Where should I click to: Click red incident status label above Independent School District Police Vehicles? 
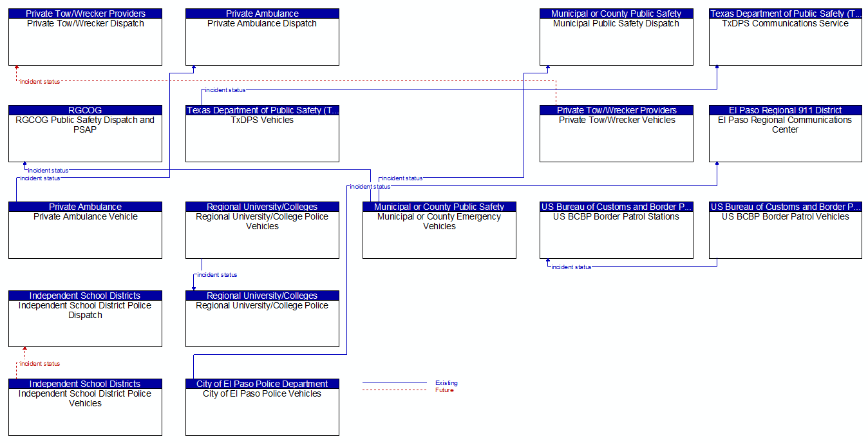pyautogui.click(x=40, y=364)
